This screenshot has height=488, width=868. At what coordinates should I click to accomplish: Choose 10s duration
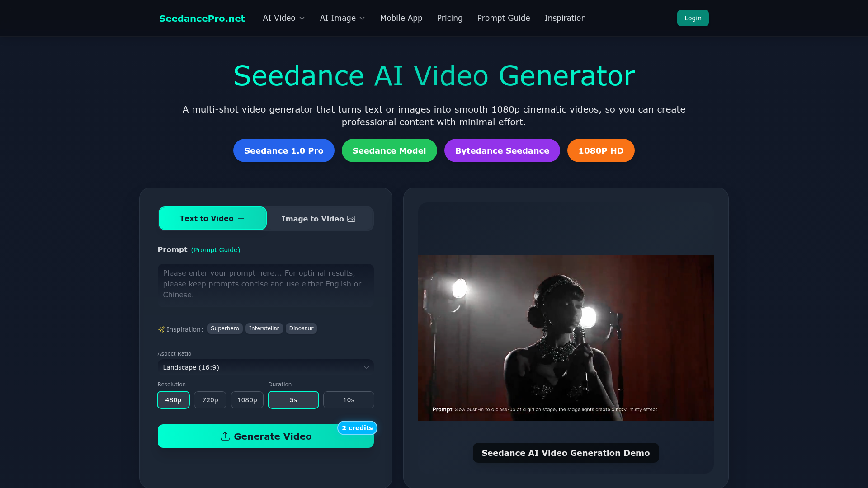(349, 400)
